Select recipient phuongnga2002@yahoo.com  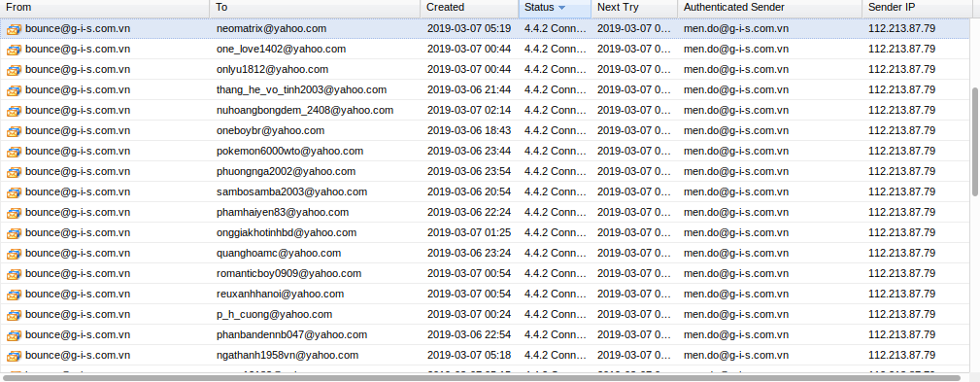pyautogui.click(x=286, y=171)
